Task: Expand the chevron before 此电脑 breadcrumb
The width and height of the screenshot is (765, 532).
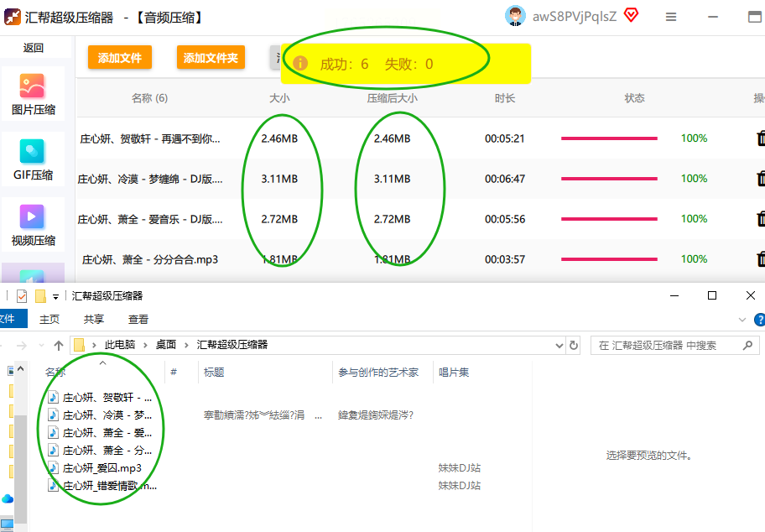Action: (x=94, y=346)
